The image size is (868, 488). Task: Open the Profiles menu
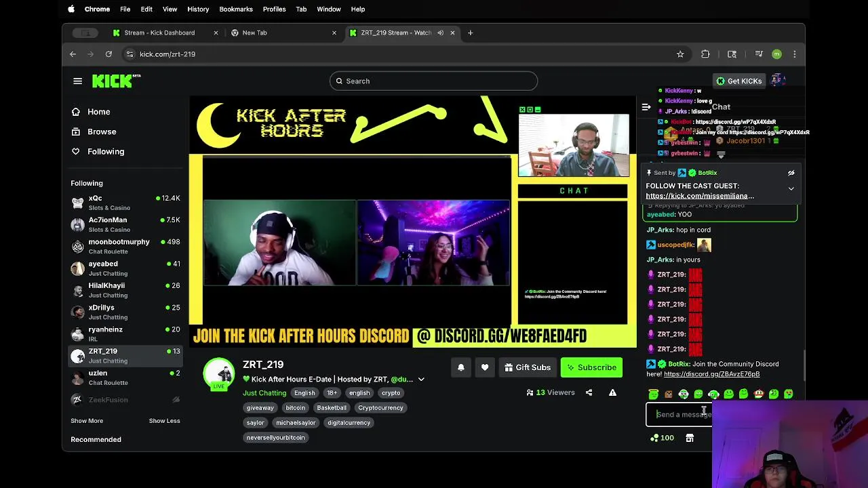click(274, 9)
